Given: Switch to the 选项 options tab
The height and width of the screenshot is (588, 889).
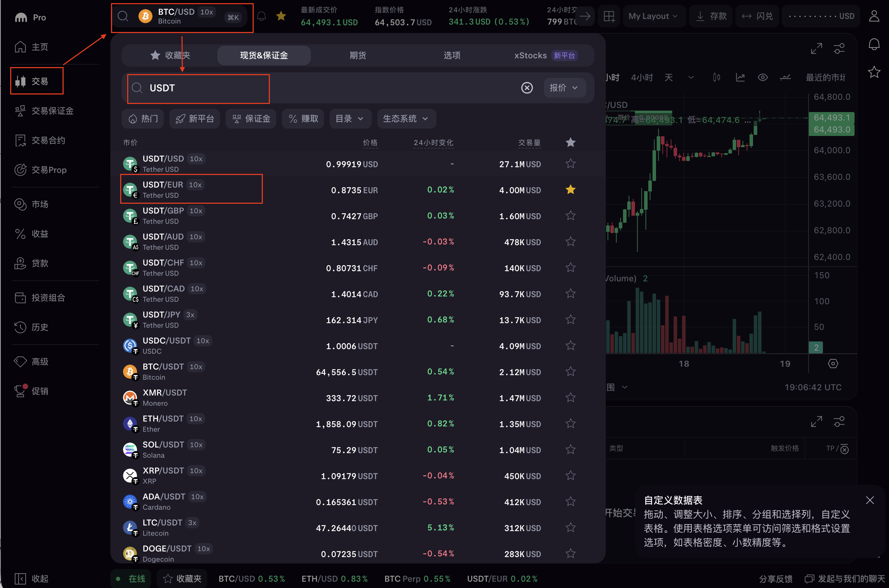Looking at the screenshot, I should coord(452,55).
